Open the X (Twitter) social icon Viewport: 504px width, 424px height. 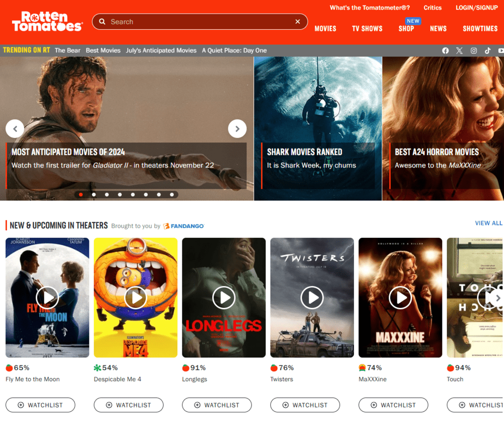click(459, 50)
